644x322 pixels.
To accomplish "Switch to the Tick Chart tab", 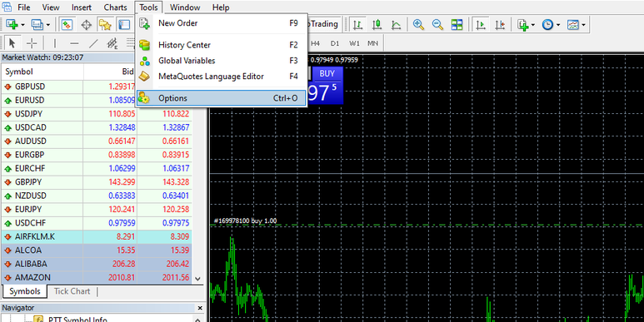I will [72, 291].
